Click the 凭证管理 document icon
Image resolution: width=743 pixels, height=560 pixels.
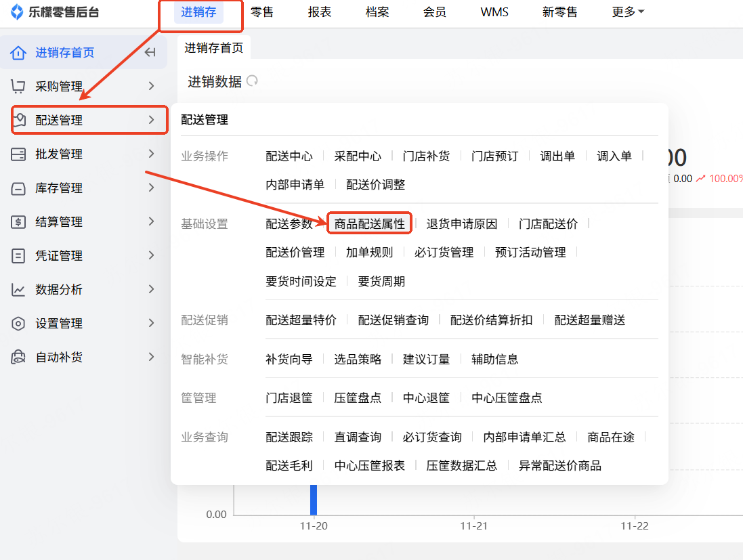(18, 256)
